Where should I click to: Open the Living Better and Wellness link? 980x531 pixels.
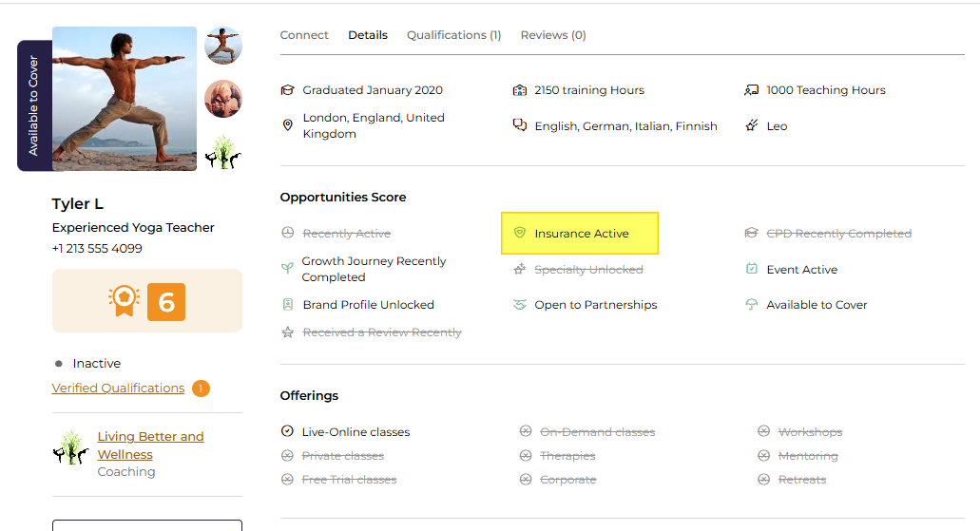pos(150,446)
